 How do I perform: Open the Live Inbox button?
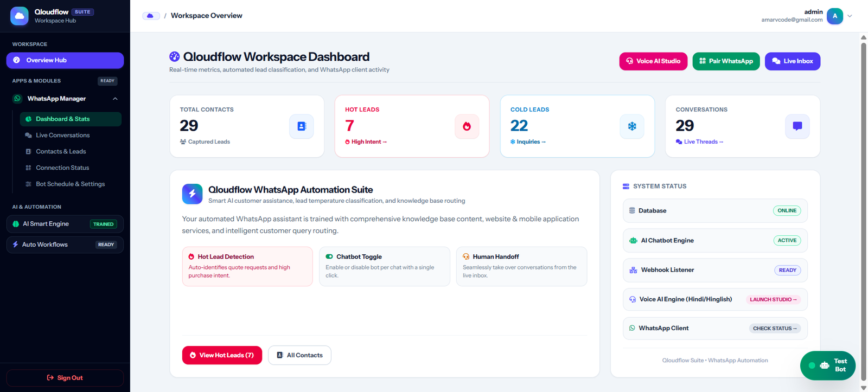(793, 61)
